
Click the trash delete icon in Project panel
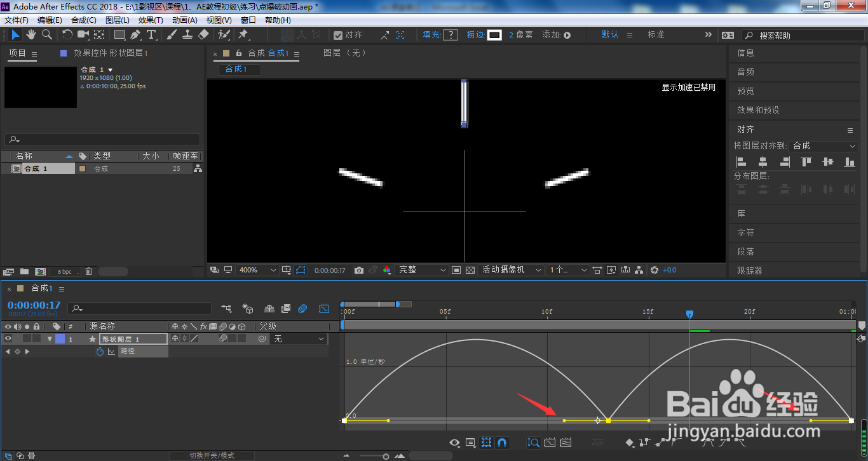(x=88, y=271)
